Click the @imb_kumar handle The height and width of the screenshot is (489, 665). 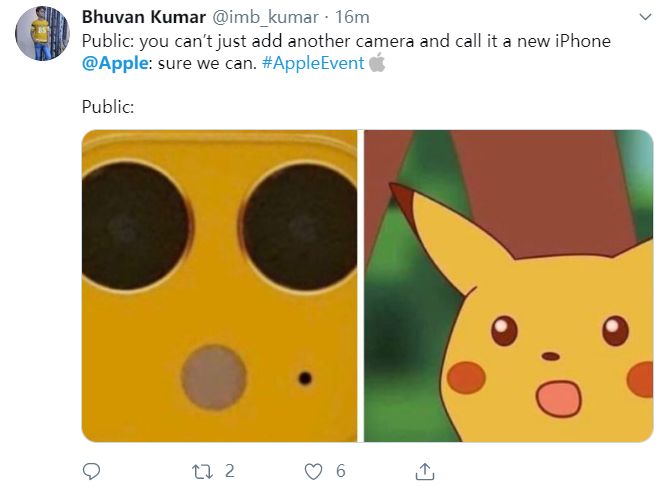[x=265, y=17]
